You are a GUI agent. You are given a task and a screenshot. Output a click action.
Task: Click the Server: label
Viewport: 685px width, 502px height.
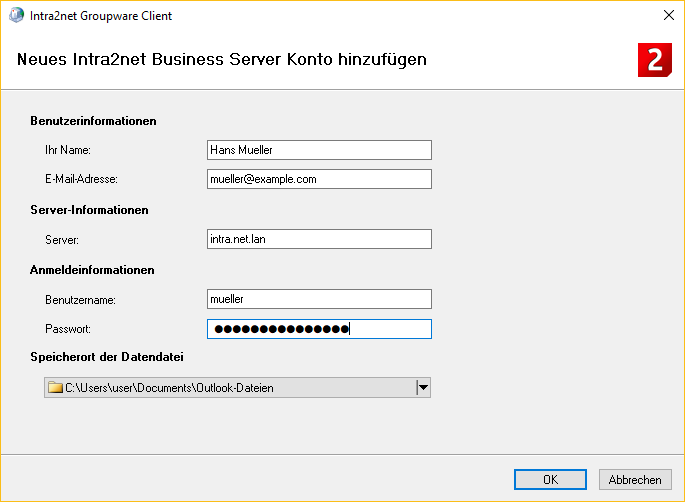tap(62, 240)
